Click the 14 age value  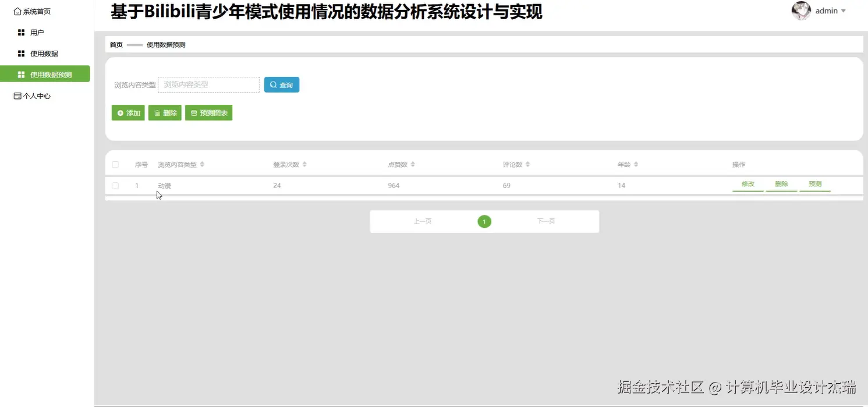pos(621,186)
